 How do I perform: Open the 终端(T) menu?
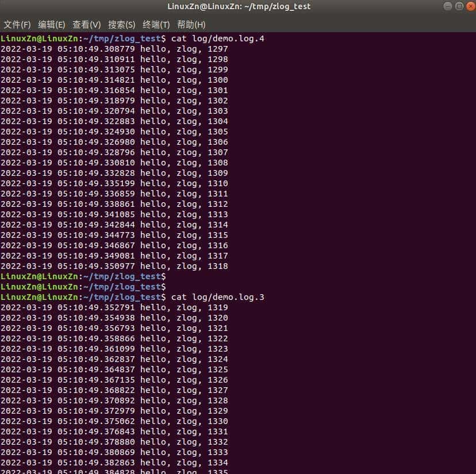(x=156, y=25)
